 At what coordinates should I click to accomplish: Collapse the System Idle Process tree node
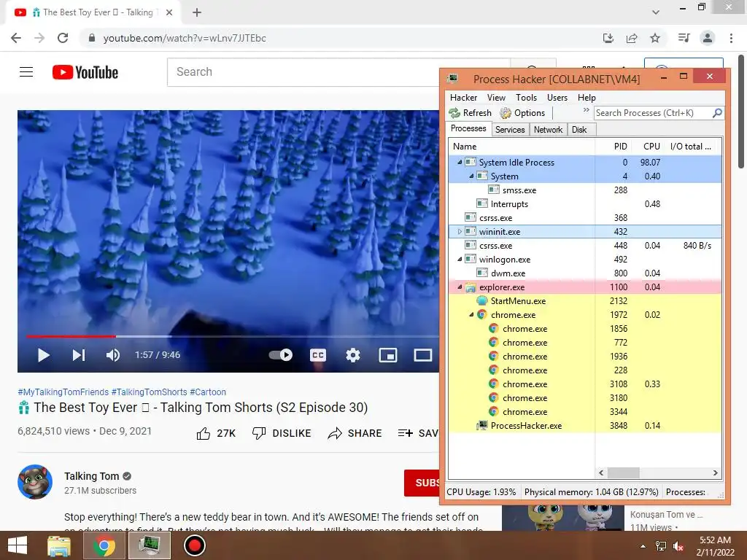460,163
